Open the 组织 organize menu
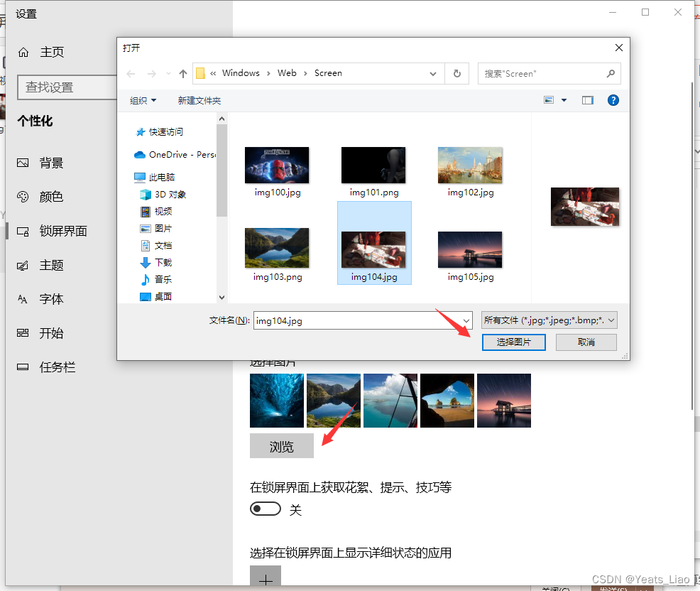Image resolution: width=700 pixels, height=591 pixels. click(143, 100)
